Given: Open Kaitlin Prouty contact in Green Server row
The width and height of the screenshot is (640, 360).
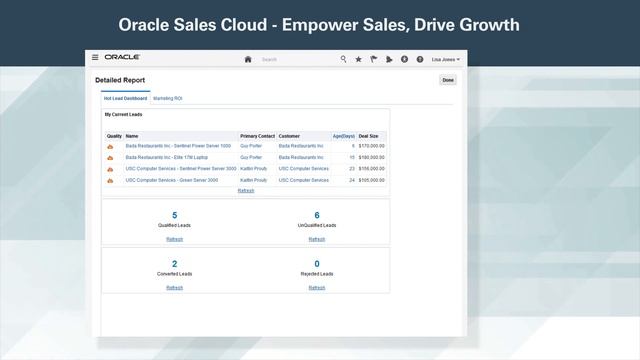Looking at the screenshot, I should [253, 180].
